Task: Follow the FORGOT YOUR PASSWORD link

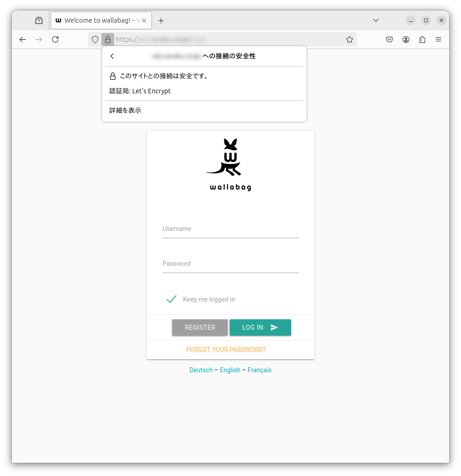Action: tap(226, 349)
